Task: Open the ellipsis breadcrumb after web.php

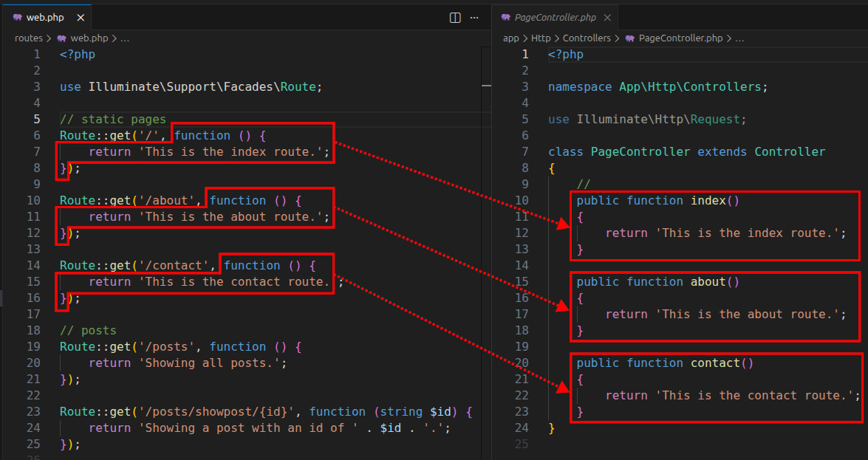Action: (x=125, y=38)
